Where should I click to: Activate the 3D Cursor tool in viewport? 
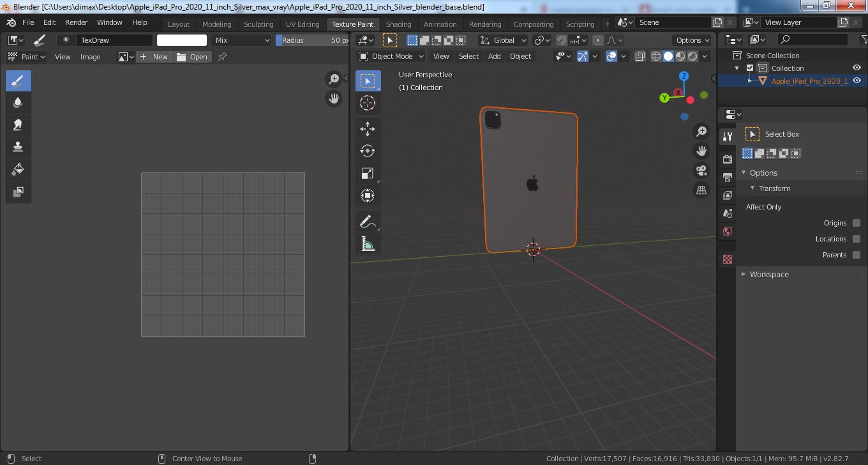368,103
